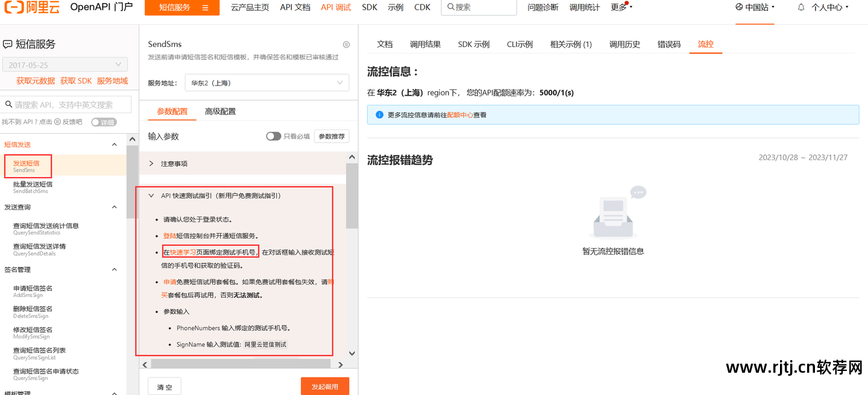Click the search magnifier icon in top bar
The image size is (868, 395).
(x=450, y=7)
